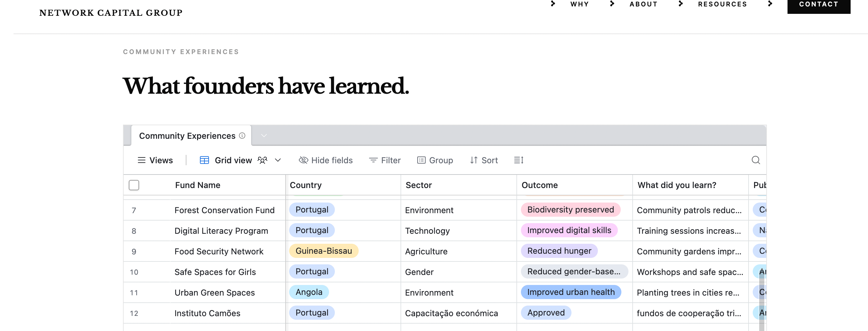Viewport: 868px width, 331px height.
Task: Click the CONTACT button
Action: coord(818,5)
